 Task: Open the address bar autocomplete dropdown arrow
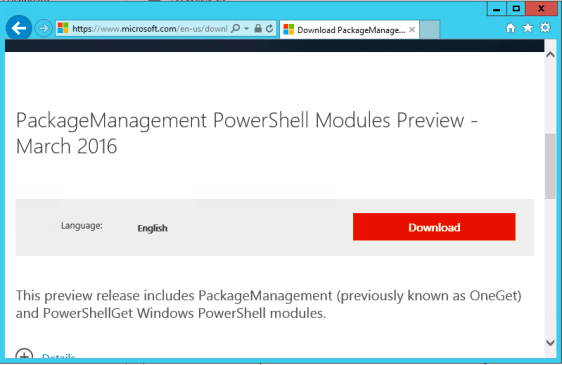pos(247,28)
